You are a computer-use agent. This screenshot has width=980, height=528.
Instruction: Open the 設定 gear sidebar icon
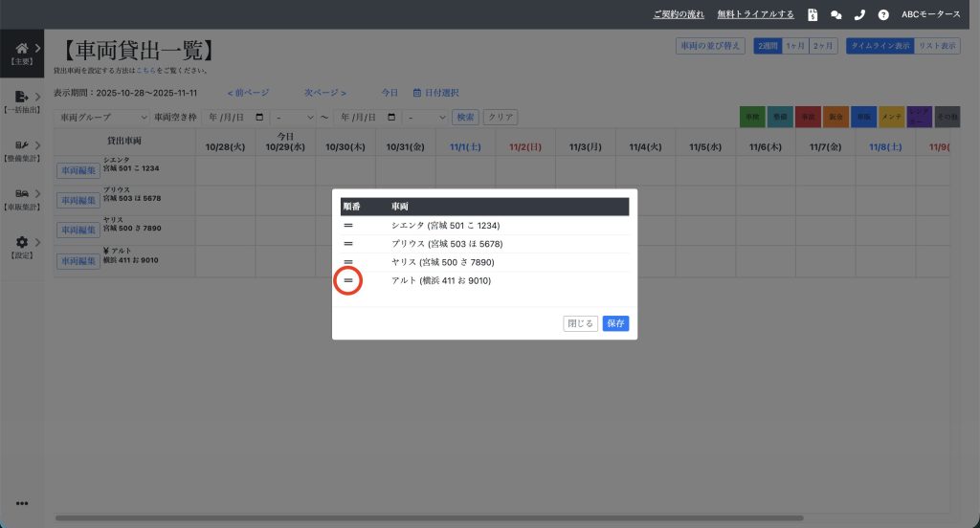(22, 243)
